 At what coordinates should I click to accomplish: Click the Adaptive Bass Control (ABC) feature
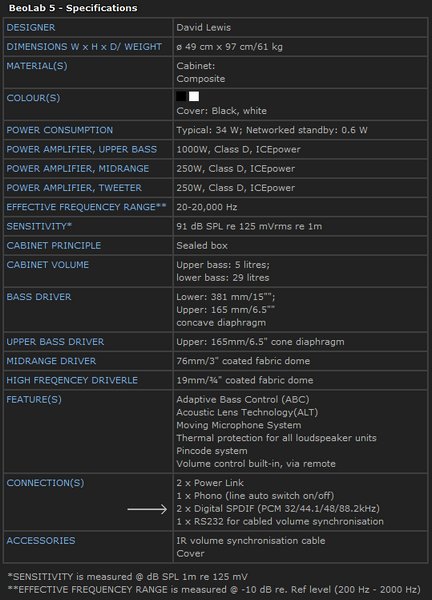[x=243, y=399]
